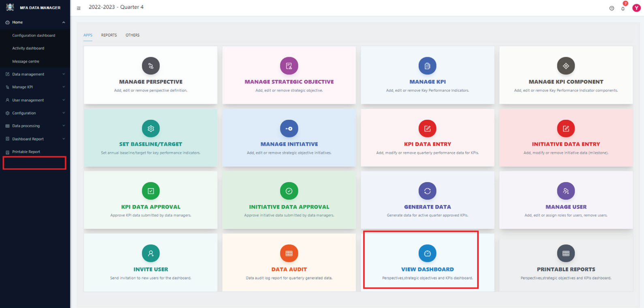Image resolution: width=644 pixels, height=308 pixels.
Task: Expand the Dashboard Report menu
Action: (x=35, y=139)
